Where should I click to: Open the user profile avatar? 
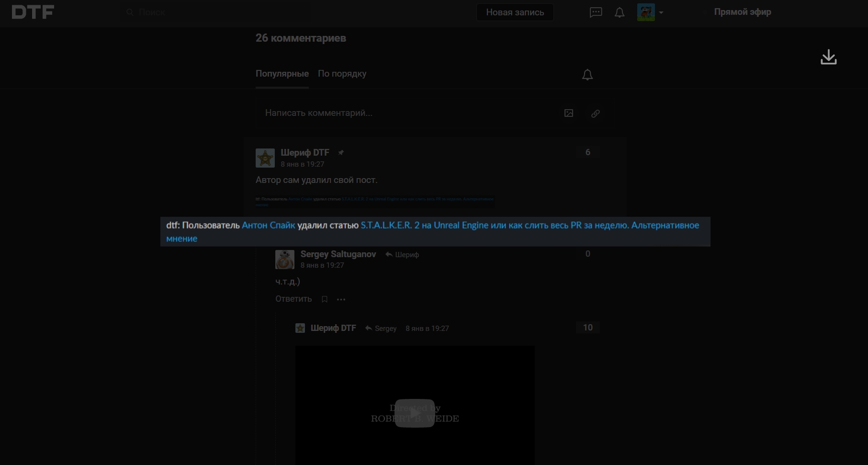pyautogui.click(x=646, y=12)
